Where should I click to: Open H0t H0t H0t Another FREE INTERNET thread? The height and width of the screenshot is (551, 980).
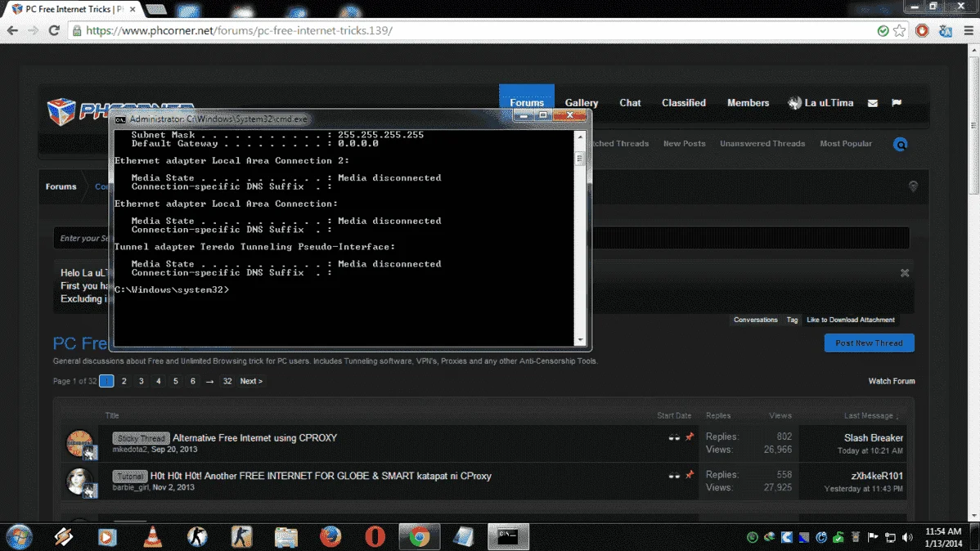pyautogui.click(x=321, y=476)
